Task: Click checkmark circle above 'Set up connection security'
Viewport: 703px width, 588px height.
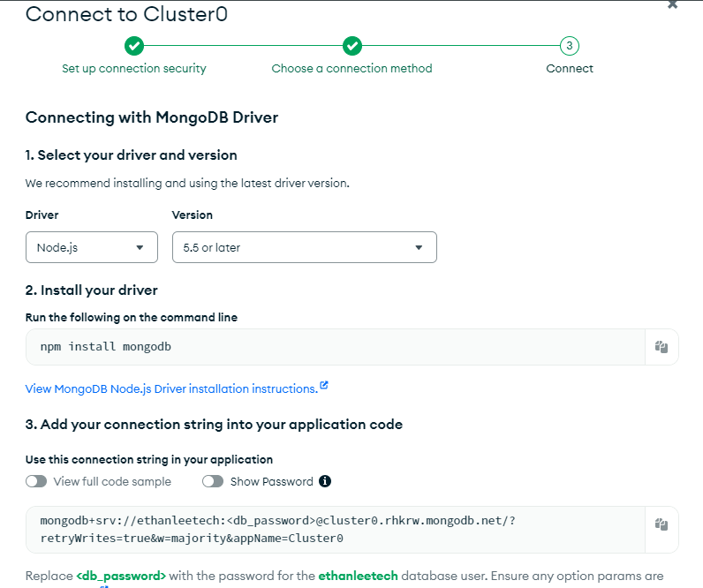Action: [134, 46]
